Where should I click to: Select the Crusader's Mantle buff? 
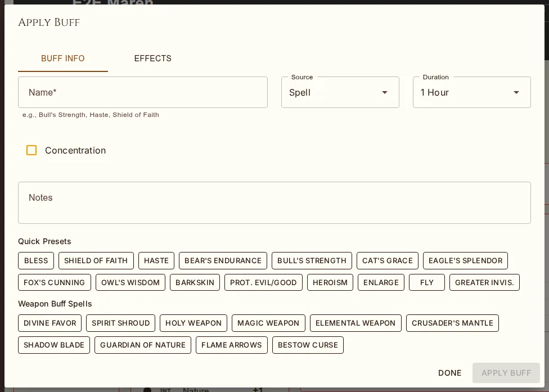coord(452,323)
